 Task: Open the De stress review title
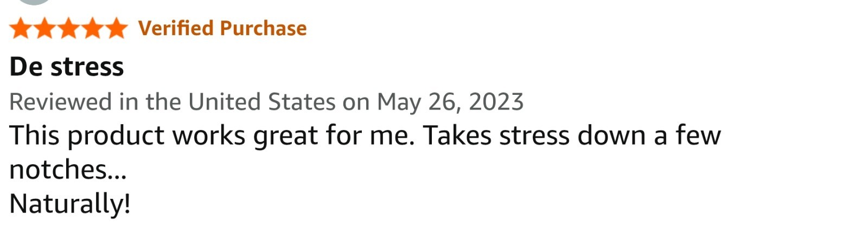tap(67, 67)
